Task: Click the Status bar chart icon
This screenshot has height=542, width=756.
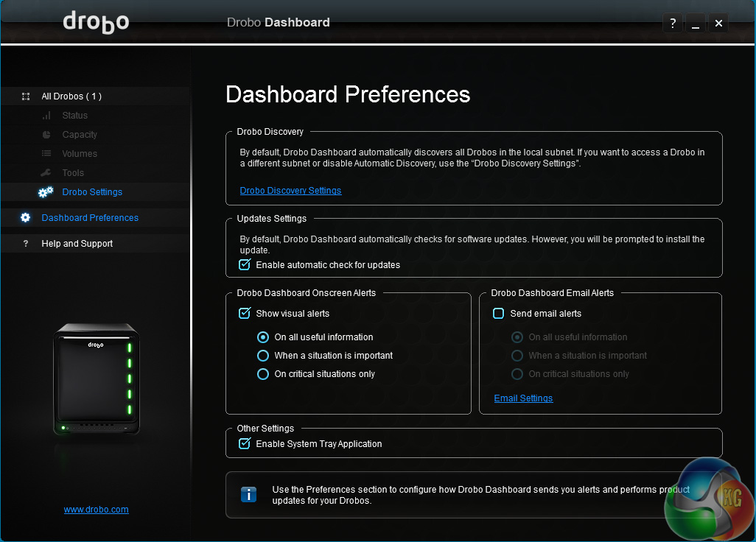Action: tap(46, 116)
